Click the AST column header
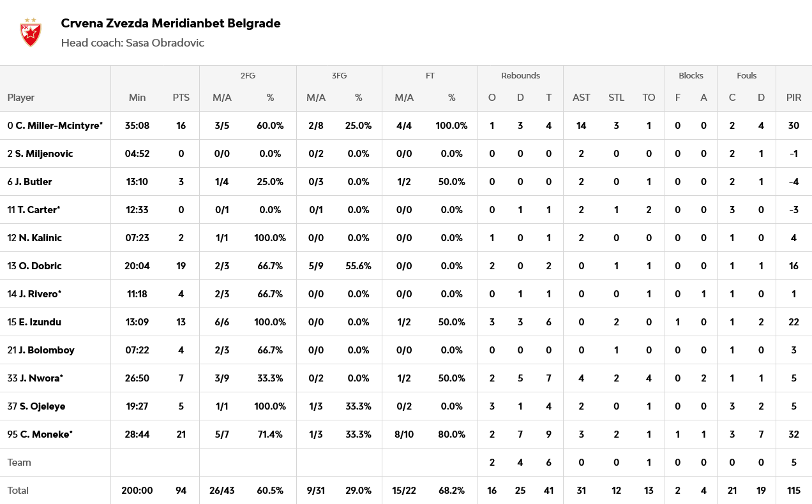 pos(582,98)
